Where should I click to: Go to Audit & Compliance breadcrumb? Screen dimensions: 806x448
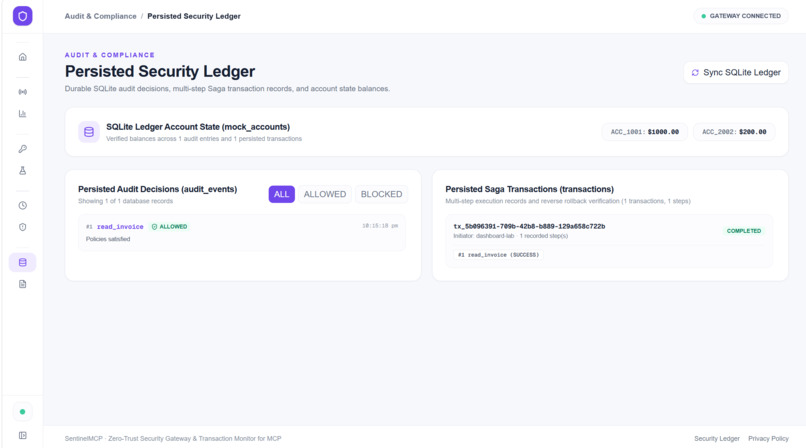pyautogui.click(x=101, y=16)
